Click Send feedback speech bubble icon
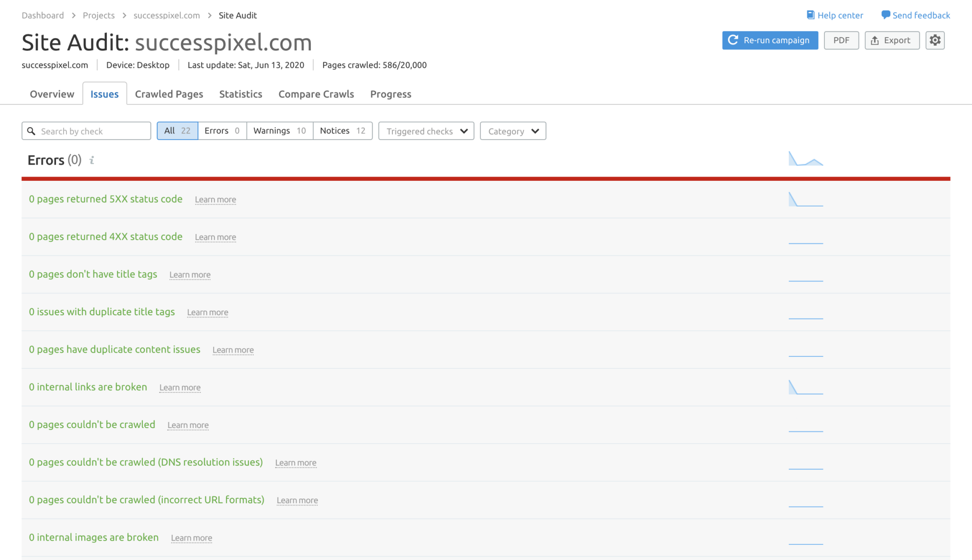This screenshot has width=972, height=560. (x=886, y=15)
